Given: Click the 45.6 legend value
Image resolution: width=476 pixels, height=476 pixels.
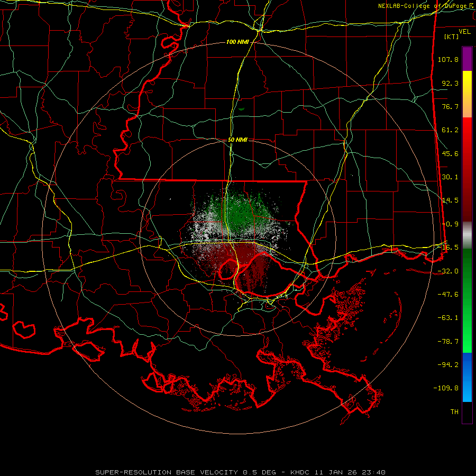Looking at the screenshot, I should [x=450, y=153].
